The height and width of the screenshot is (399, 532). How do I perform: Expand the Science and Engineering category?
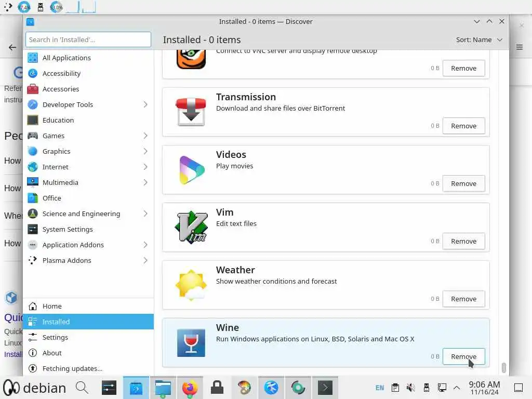pos(145,214)
